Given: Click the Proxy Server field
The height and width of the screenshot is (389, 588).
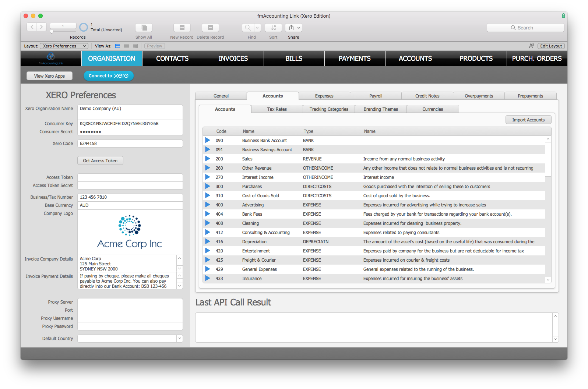Looking at the screenshot, I should (130, 302).
